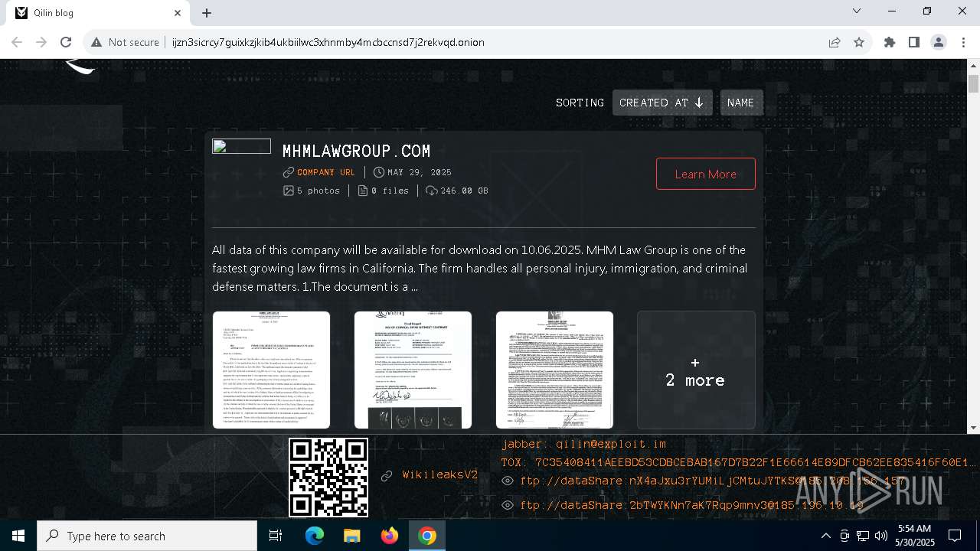Click the browser forward arrow
The height and width of the screenshot is (551, 980).
pos(41,42)
